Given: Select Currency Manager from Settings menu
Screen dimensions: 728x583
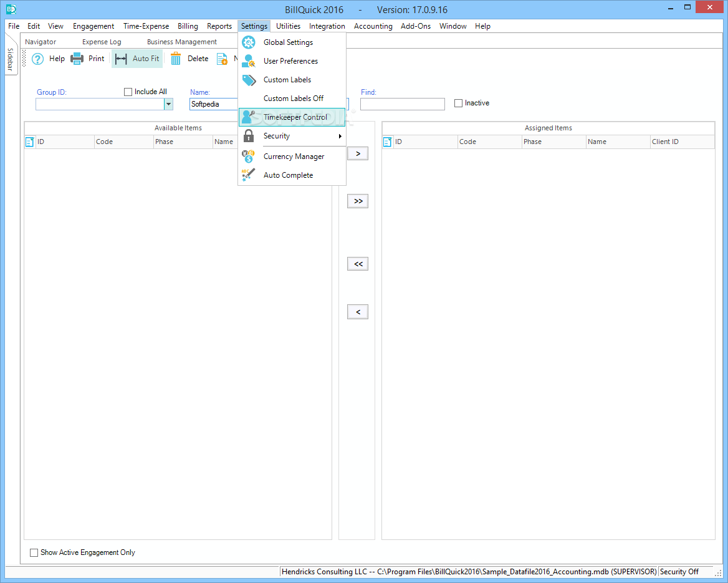Looking at the screenshot, I should coord(292,157).
